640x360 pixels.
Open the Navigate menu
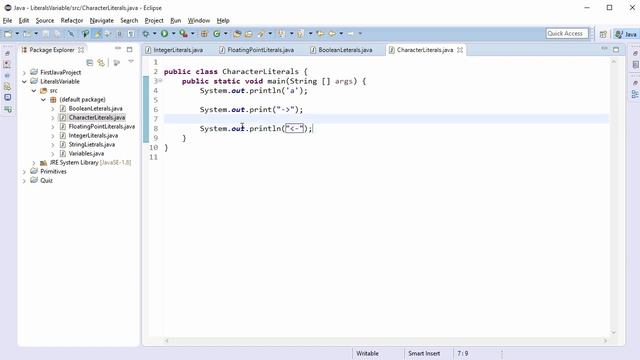point(102,20)
